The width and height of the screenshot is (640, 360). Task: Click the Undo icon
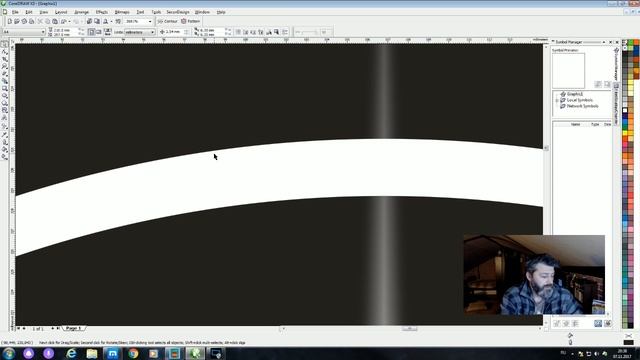(x=63, y=21)
